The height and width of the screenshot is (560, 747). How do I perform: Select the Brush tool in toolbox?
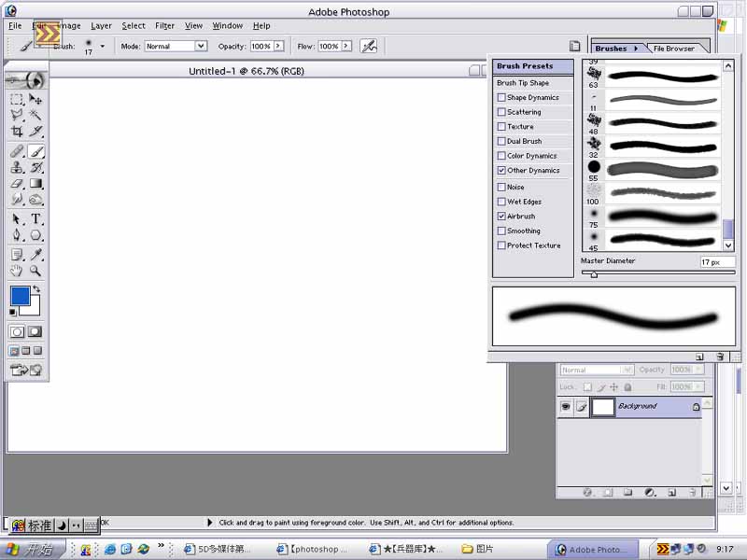[x=35, y=151]
